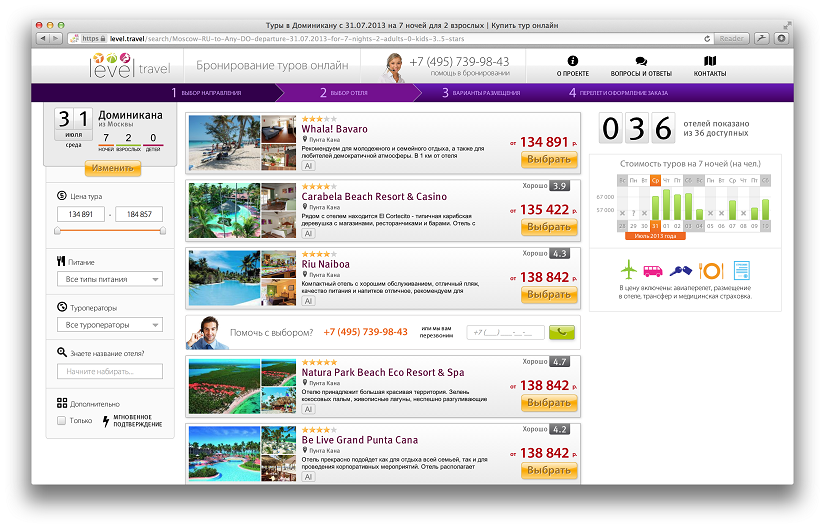This screenshot has width=825, height=528.
Task: Open the Carabela Beach Resort main photo
Action: tap(224, 210)
